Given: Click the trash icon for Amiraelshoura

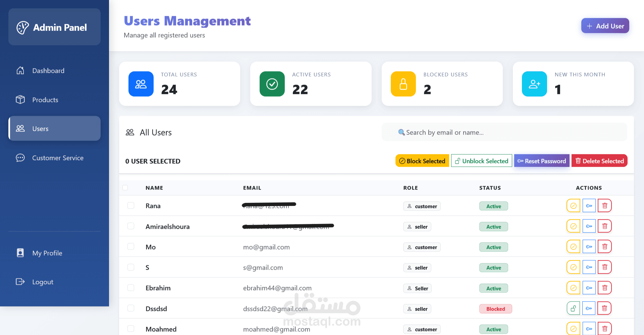Looking at the screenshot, I should click(605, 226).
